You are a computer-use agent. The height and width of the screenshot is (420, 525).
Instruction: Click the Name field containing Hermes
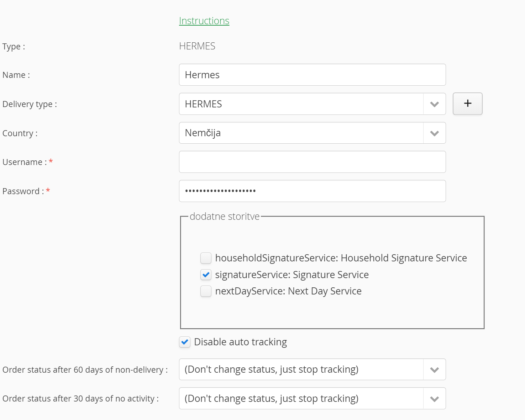pos(312,75)
